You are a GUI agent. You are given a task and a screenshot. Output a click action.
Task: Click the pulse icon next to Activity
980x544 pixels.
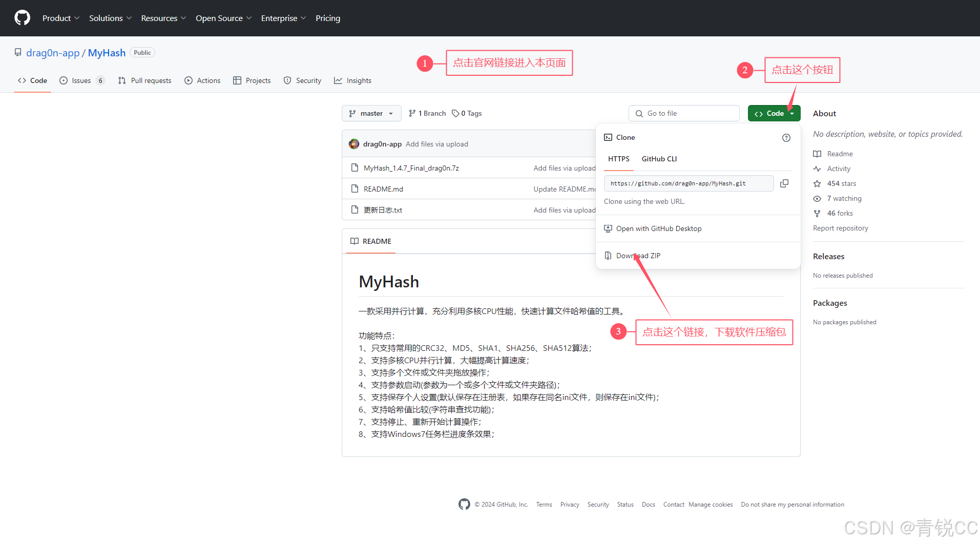coord(817,169)
